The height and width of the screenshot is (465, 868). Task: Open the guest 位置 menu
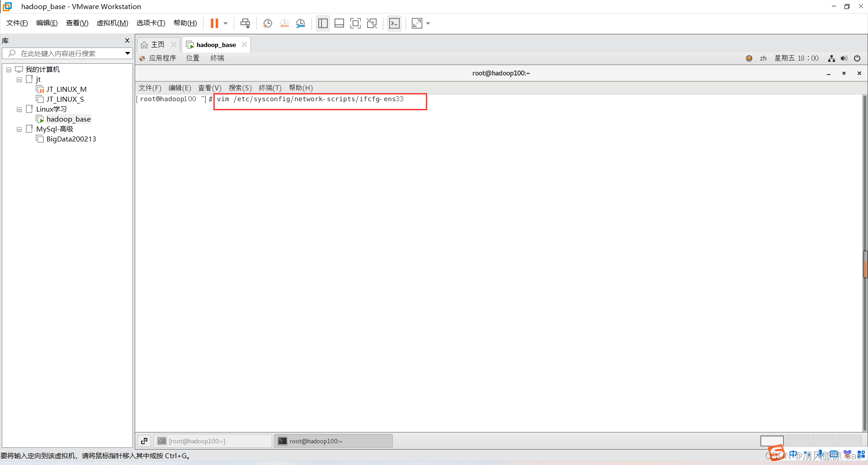pyautogui.click(x=193, y=58)
